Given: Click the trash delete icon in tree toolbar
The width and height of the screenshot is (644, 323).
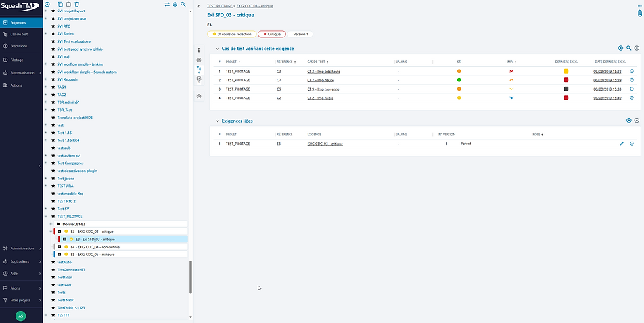Looking at the screenshot, I should coord(76,4).
